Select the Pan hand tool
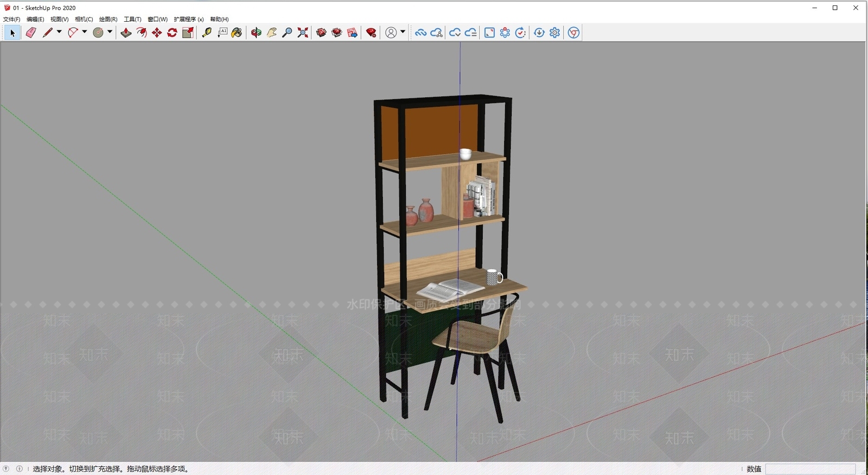 [x=272, y=33]
